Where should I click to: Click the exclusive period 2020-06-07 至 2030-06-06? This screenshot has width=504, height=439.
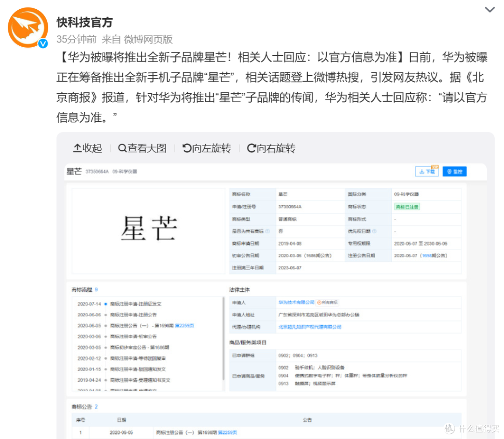pos(420,243)
